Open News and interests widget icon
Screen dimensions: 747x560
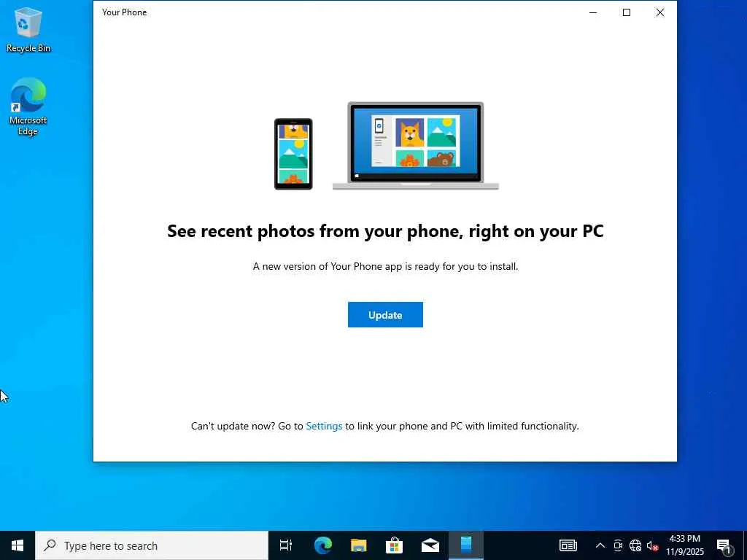pos(568,545)
